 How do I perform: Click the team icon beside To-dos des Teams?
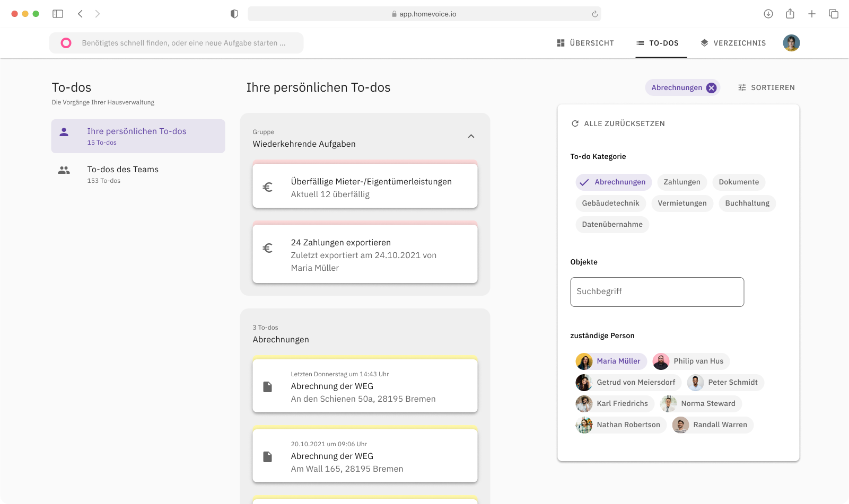pos(64,170)
